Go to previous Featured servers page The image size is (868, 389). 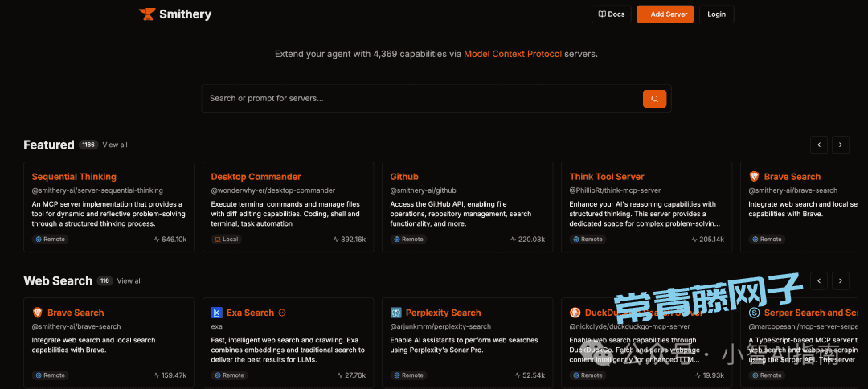(819, 145)
